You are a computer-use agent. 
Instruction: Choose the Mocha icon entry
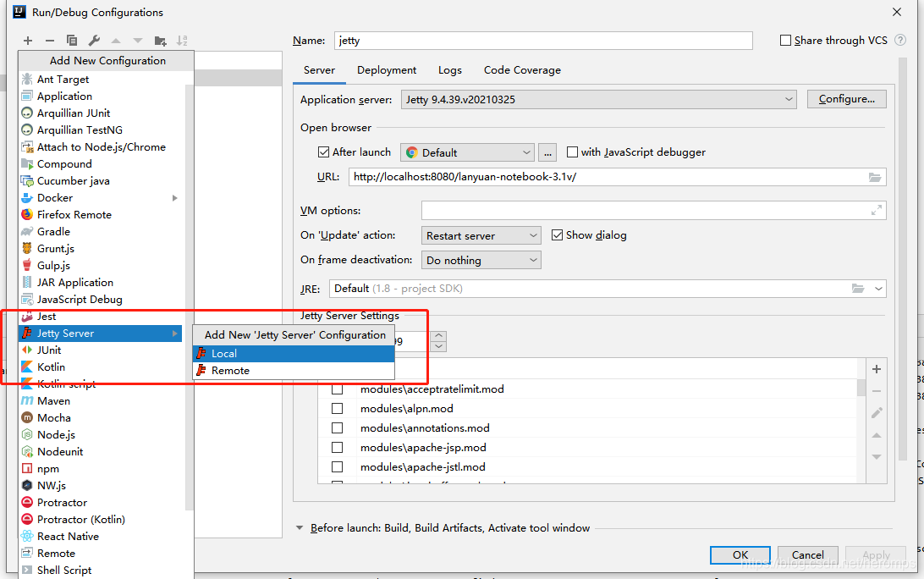coord(27,418)
